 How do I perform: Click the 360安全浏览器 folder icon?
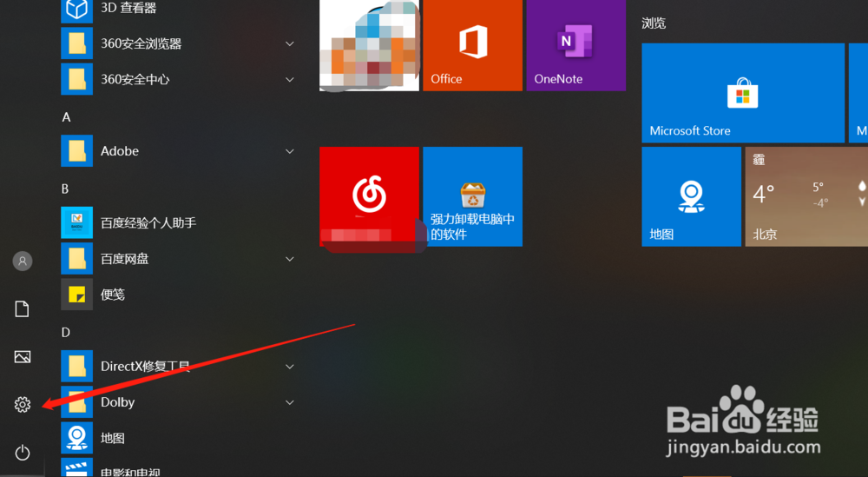[77, 43]
